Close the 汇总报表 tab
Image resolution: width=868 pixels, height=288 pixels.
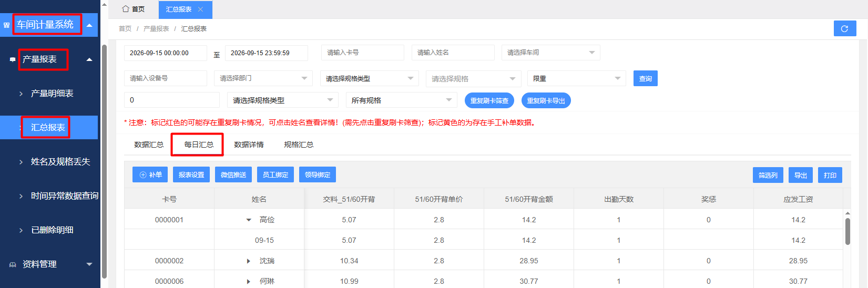[x=200, y=9]
